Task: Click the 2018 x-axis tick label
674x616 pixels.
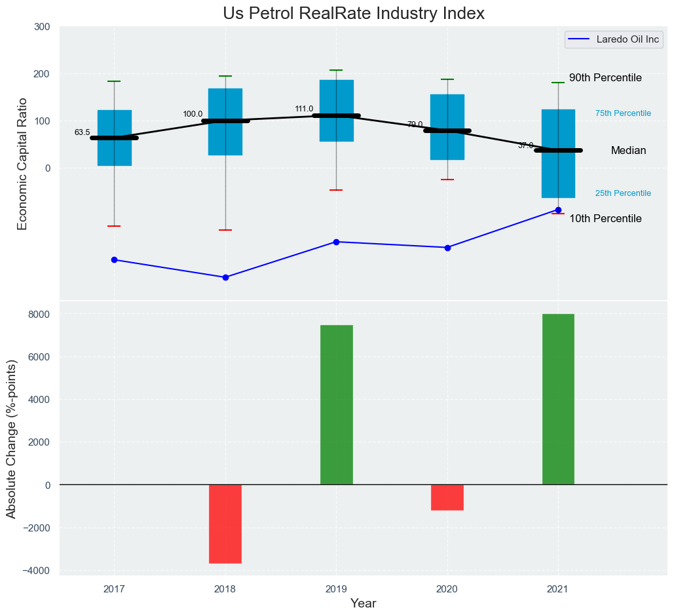Action: click(x=225, y=589)
